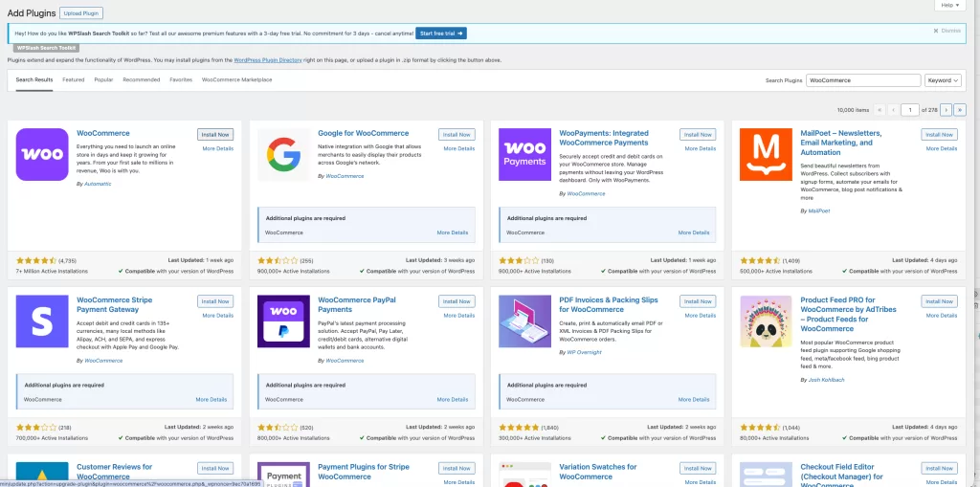Install Variation Swatches for WooCommerce

pyautogui.click(x=698, y=468)
